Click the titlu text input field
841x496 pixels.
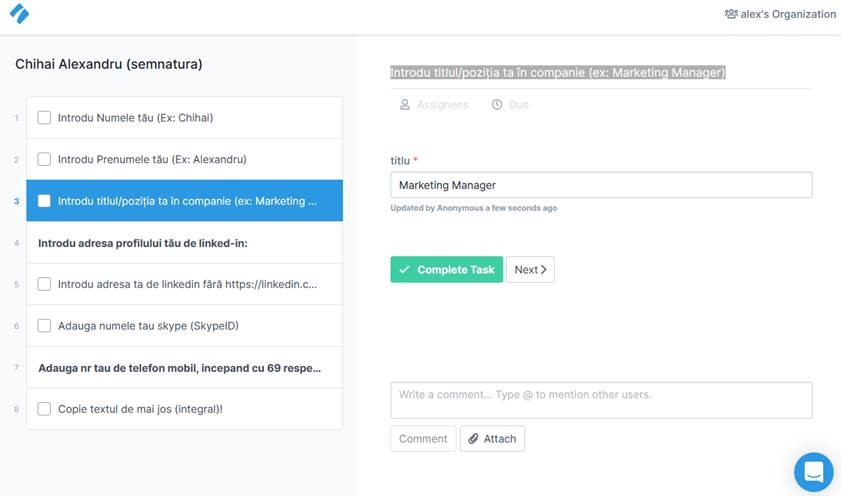[x=600, y=185]
